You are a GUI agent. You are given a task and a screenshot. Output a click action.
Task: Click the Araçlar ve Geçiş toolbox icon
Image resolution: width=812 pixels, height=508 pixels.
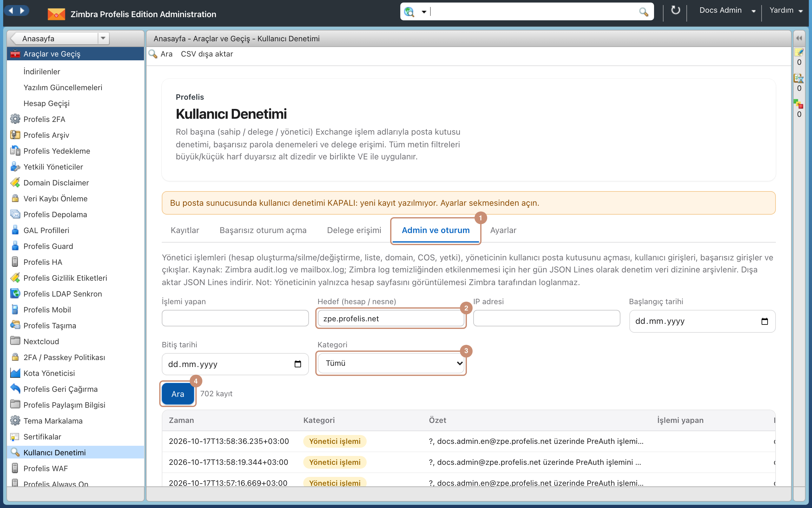click(15, 54)
